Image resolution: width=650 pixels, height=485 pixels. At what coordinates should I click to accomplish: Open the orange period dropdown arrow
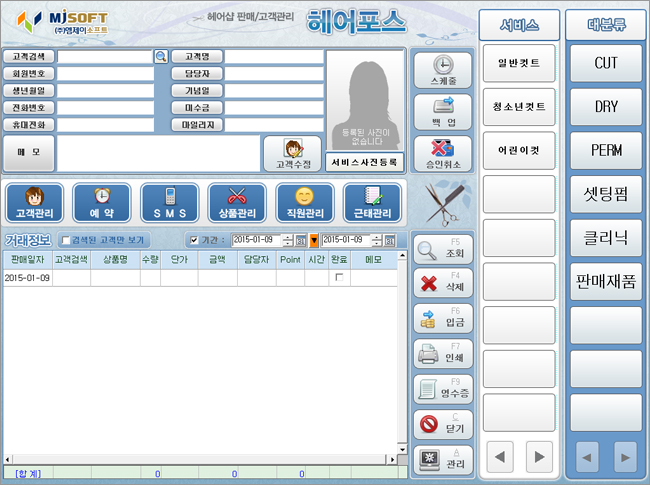tap(314, 240)
